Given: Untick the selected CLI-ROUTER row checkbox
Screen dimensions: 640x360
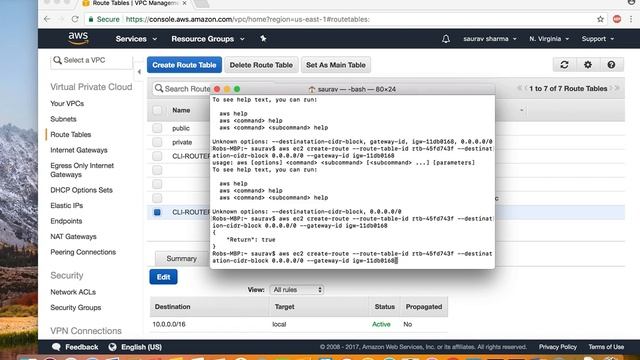Looking at the screenshot, I should tap(157, 212).
